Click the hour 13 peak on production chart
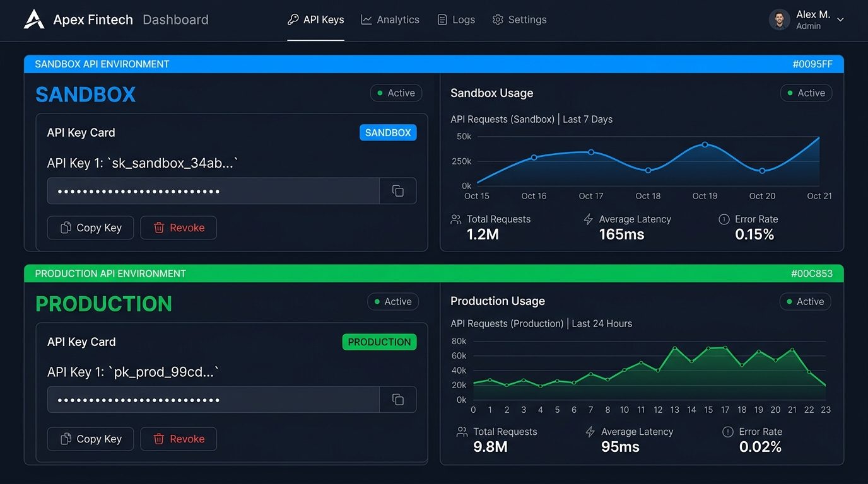Screen dimensions: 868x484 [675, 348]
